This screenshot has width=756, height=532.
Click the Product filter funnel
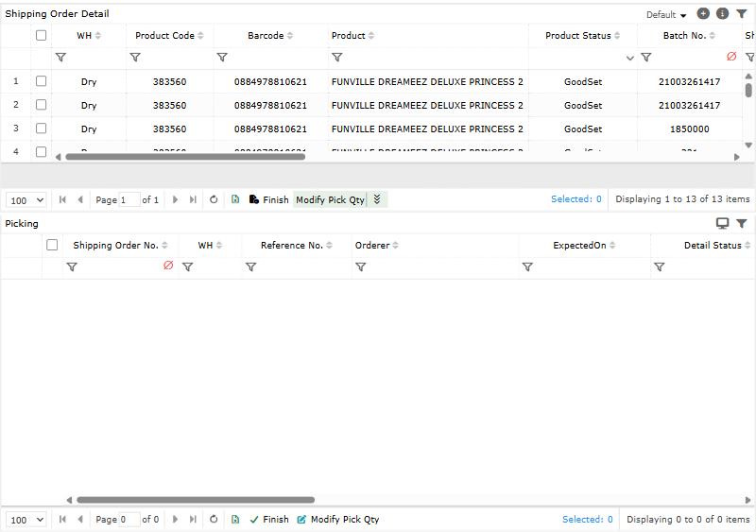pos(337,58)
